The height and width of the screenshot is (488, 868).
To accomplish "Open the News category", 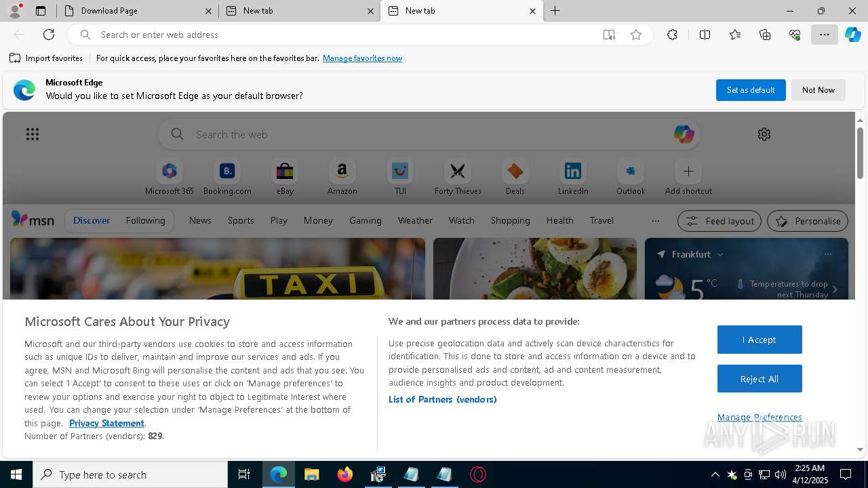I will pos(200,221).
